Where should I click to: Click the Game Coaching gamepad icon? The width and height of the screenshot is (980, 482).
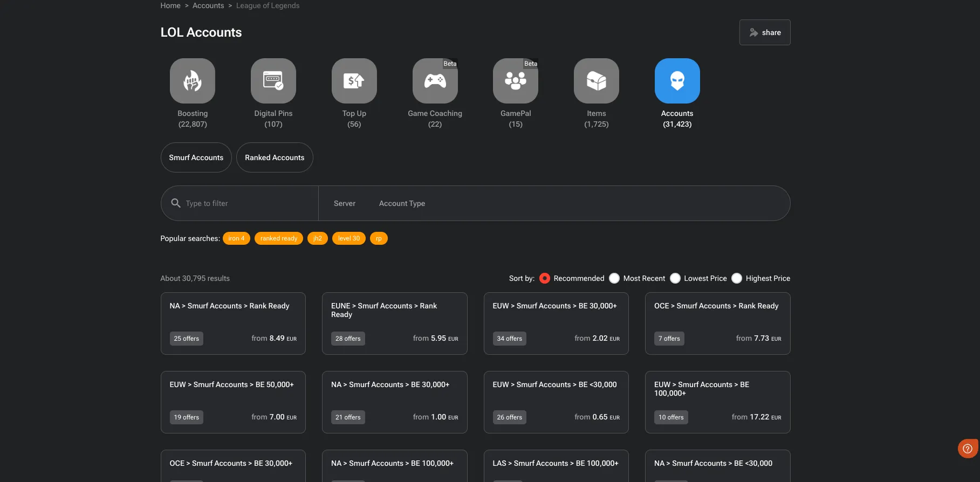click(x=435, y=81)
